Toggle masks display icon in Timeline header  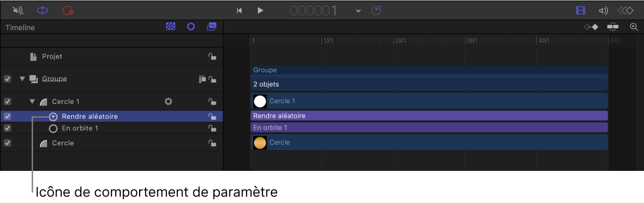pyautogui.click(x=170, y=27)
